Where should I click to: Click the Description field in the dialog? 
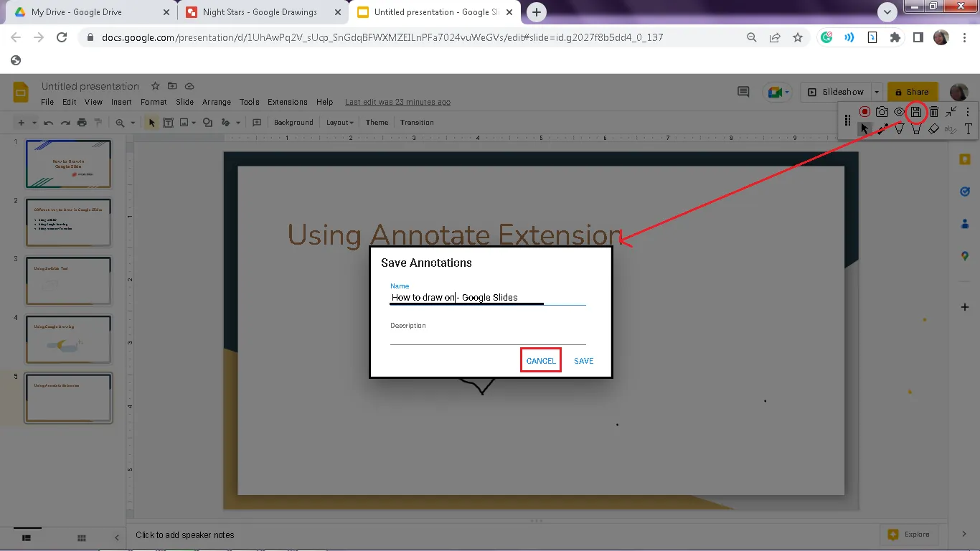click(x=488, y=336)
